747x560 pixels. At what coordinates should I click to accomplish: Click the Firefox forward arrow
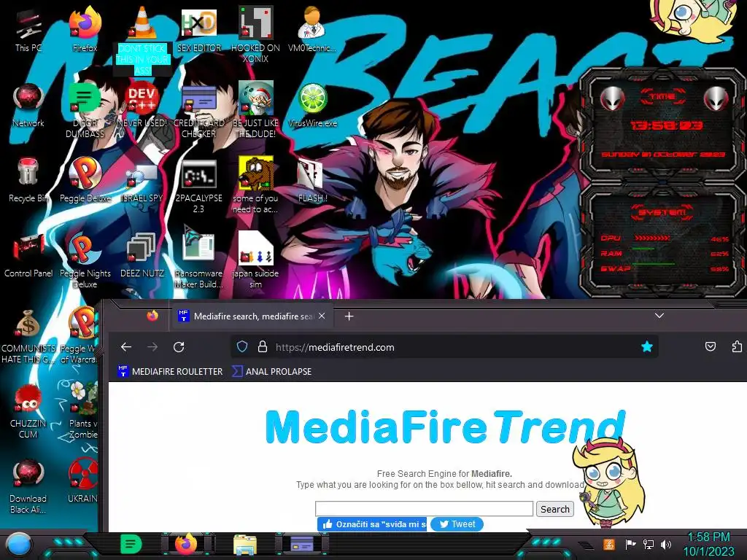152,347
